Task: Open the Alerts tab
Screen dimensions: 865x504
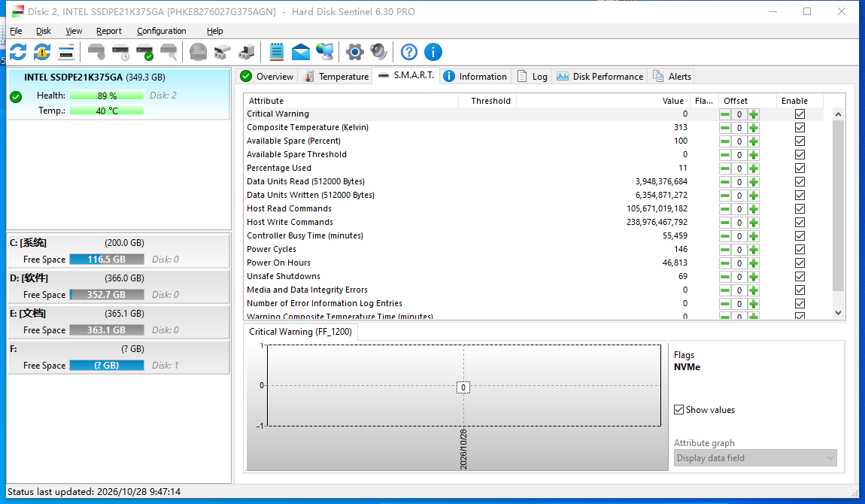Action: [672, 77]
